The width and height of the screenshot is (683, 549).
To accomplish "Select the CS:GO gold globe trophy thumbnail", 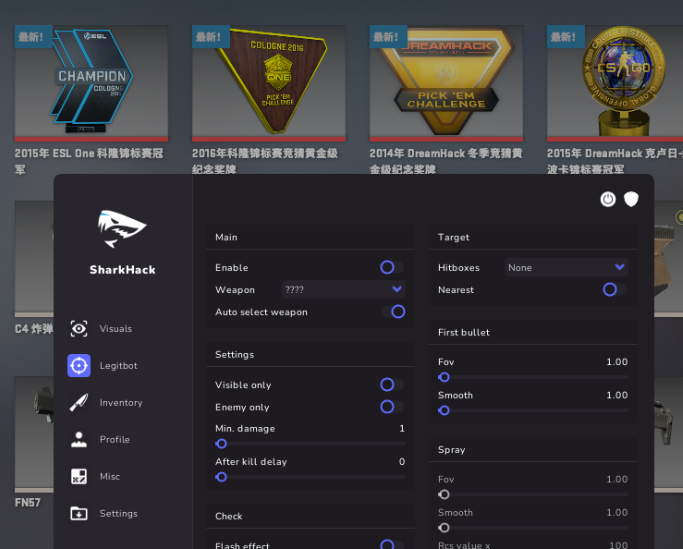I will coord(615,83).
